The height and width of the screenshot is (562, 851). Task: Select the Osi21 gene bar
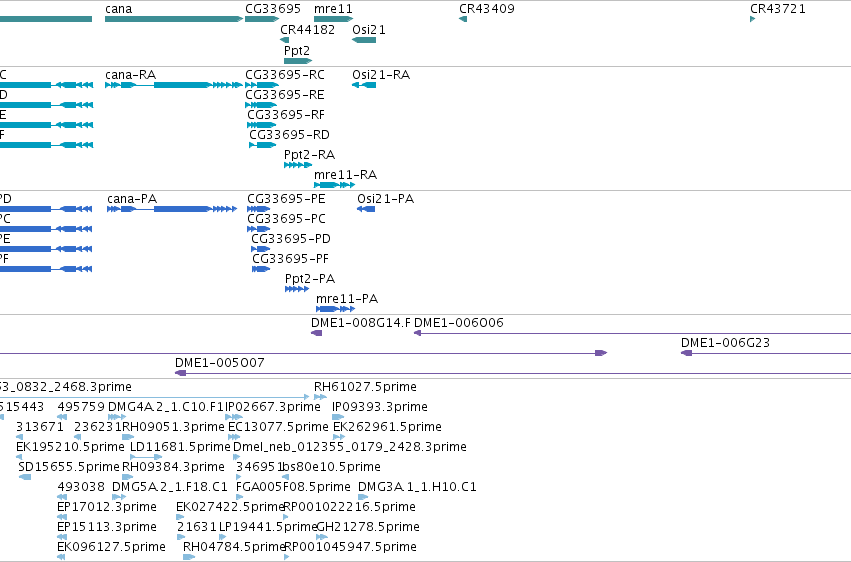(364, 40)
